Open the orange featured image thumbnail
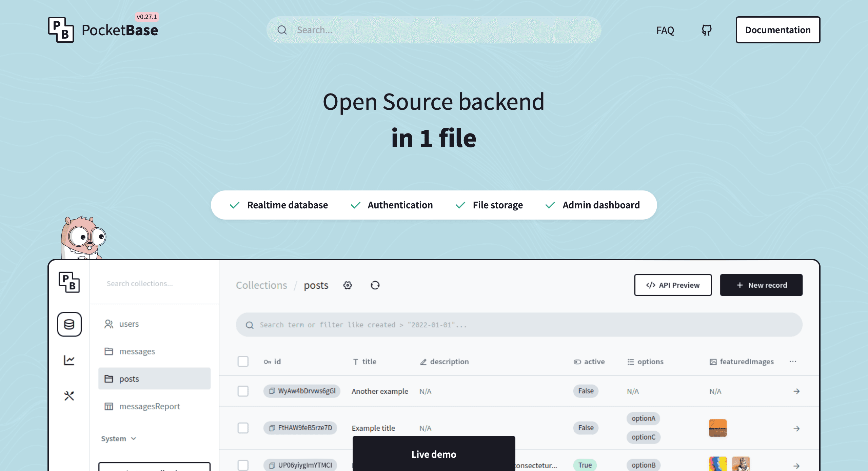The width and height of the screenshot is (868, 471). click(x=718, y=428)
